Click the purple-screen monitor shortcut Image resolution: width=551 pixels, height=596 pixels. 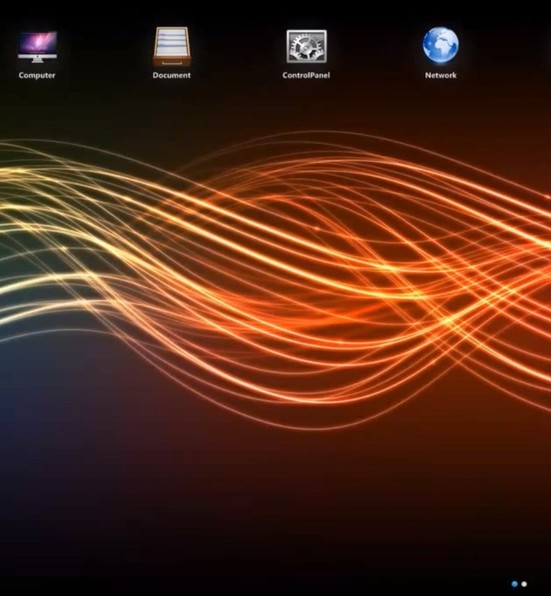click(37, 47)
